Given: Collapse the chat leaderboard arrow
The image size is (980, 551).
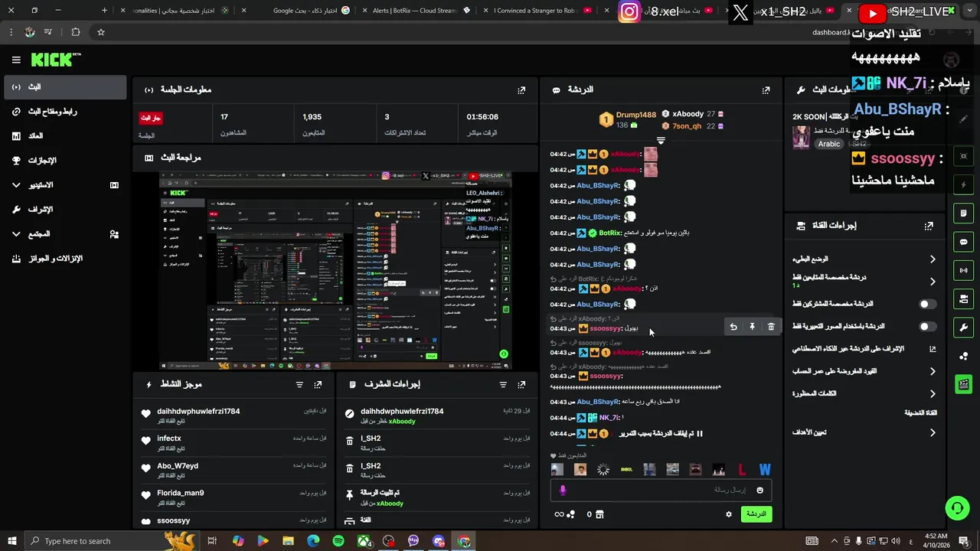Looking at the screenshot, I should [661, 141].
